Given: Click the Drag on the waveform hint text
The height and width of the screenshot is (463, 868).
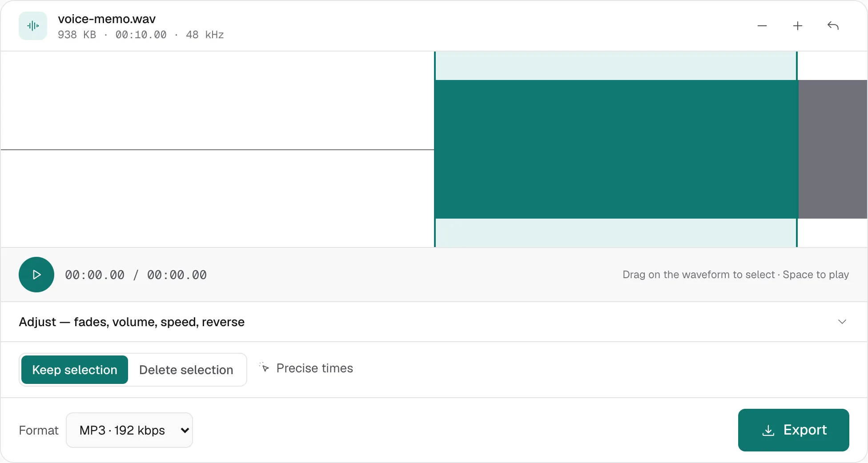Looking at the screenshot, I should coord(735,275).
